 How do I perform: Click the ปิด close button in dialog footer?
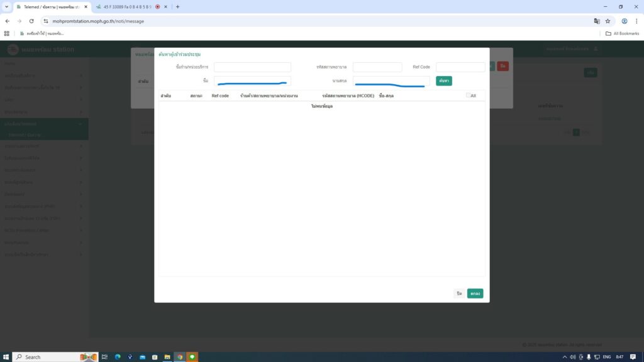459,293
